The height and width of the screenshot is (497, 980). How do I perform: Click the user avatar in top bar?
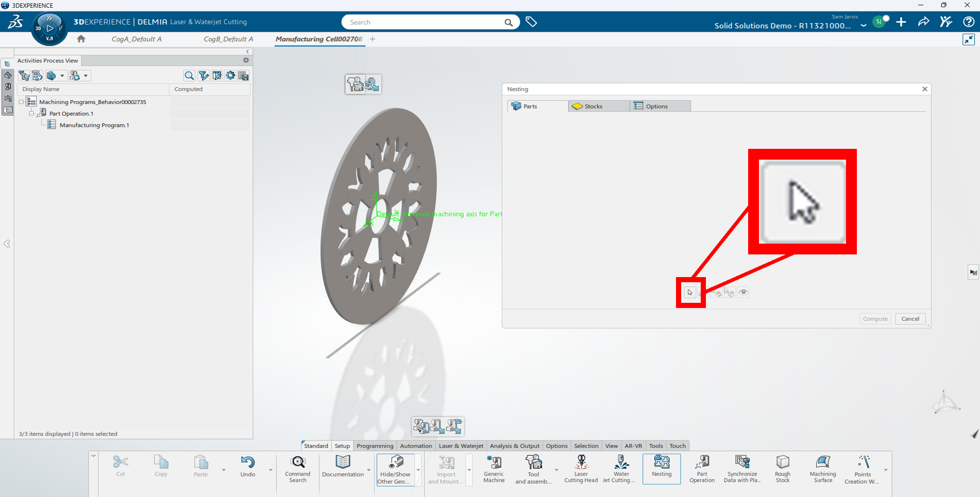(x=878, y=22)
